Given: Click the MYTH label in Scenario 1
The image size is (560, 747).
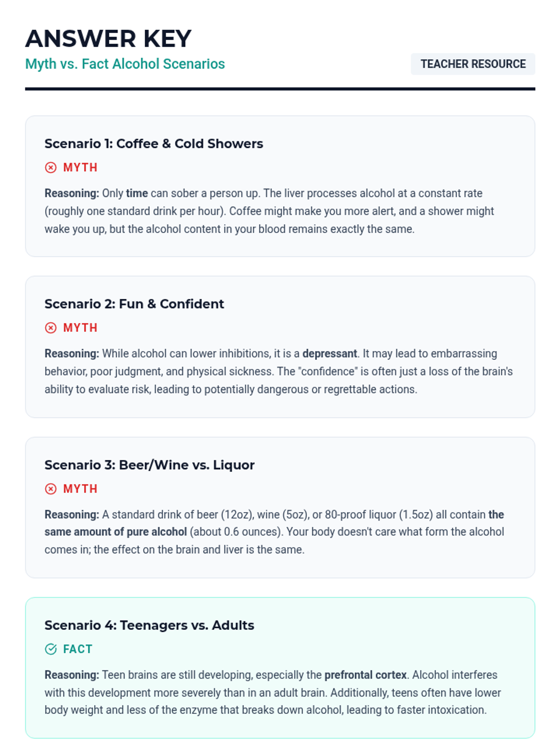Looking at the screenshot, I should pyautogui.click(x=80, y=168).
